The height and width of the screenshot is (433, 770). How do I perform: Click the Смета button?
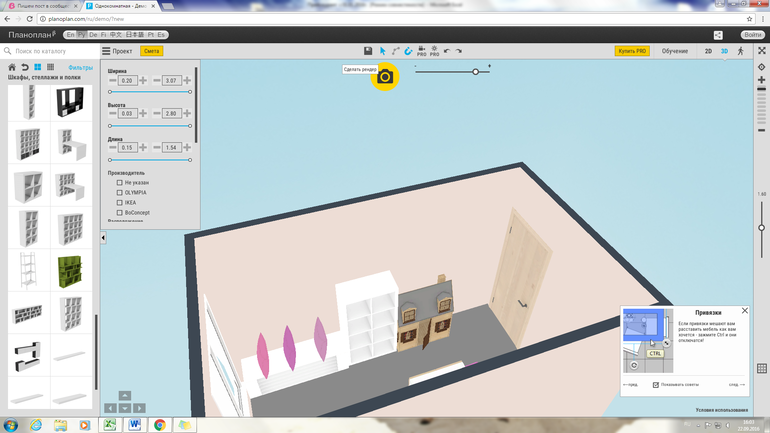(151, 51)
